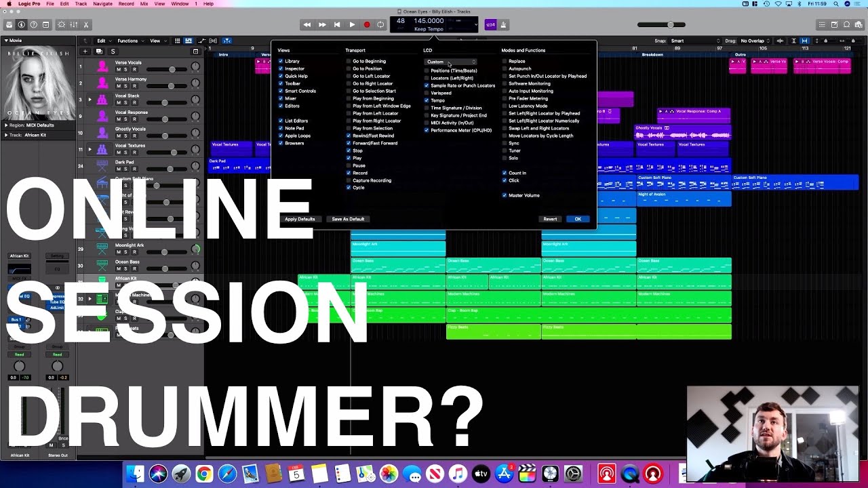Toggle the Cycle mode button

coord(381,24)
